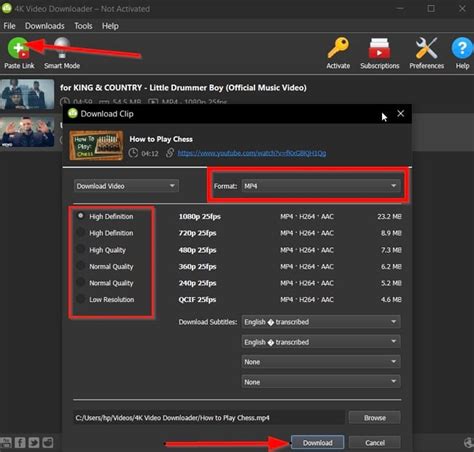Click Browse to choose save folder
The width and height of the screenshot is (474, 452).
[x=375, y=418]
